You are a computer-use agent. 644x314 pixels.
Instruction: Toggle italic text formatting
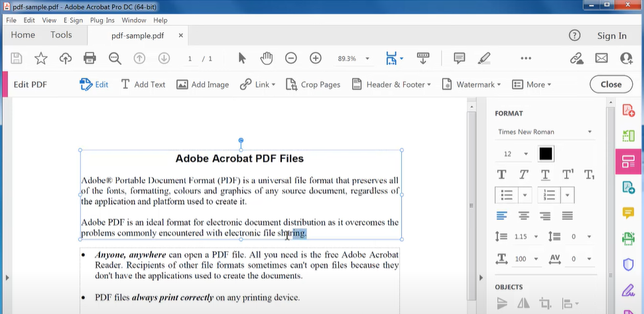[x=523, y=174]
